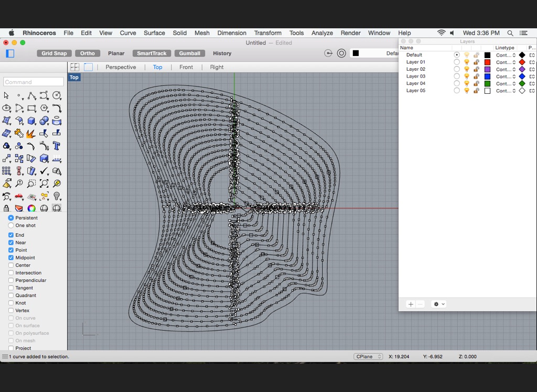Enable the Center object snap checkbox
Image resolution: width=537 pixels, height=392 pixels.
(11, 265)
